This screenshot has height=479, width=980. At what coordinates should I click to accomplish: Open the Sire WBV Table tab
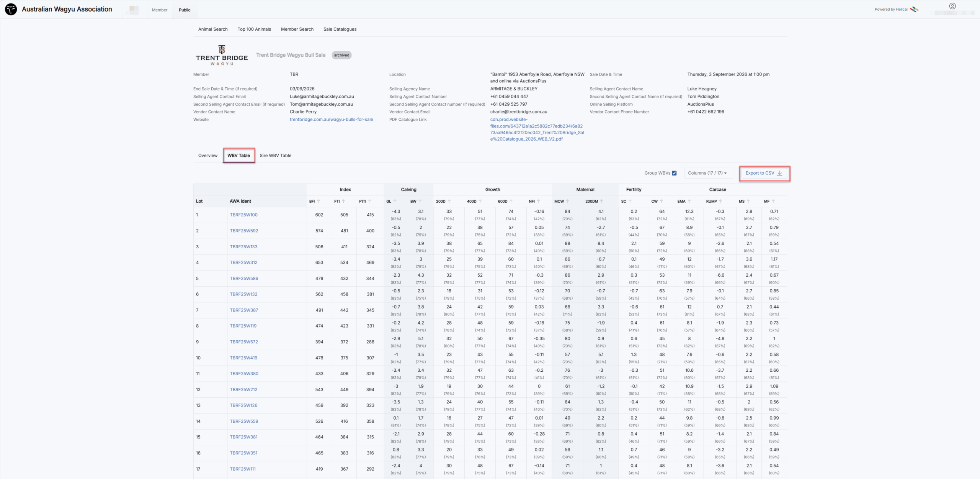(276, 156)
